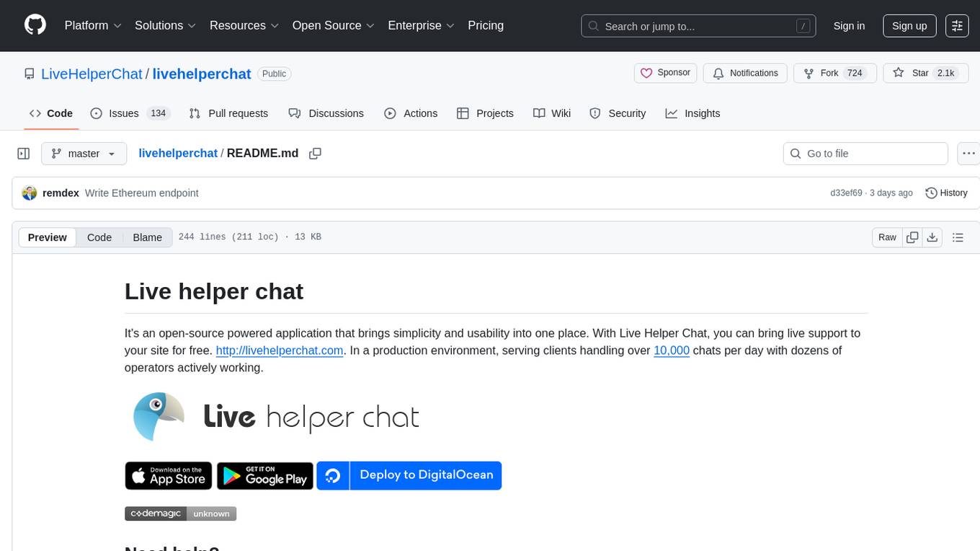Screen dimensions: 980x551
Task: Open the LiveHelperChat owner link
Action: click(92, 74)
